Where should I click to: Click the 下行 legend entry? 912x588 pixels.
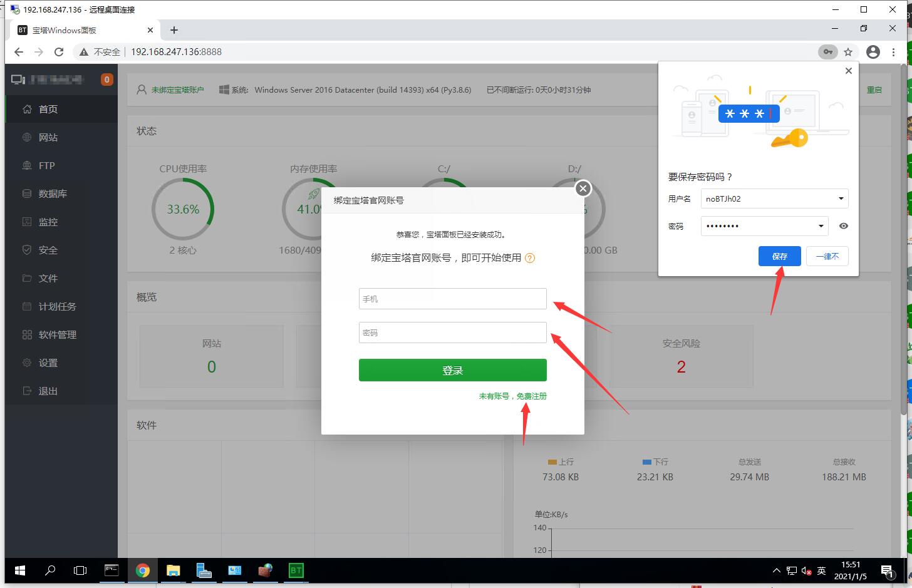(x=655, y=462)
